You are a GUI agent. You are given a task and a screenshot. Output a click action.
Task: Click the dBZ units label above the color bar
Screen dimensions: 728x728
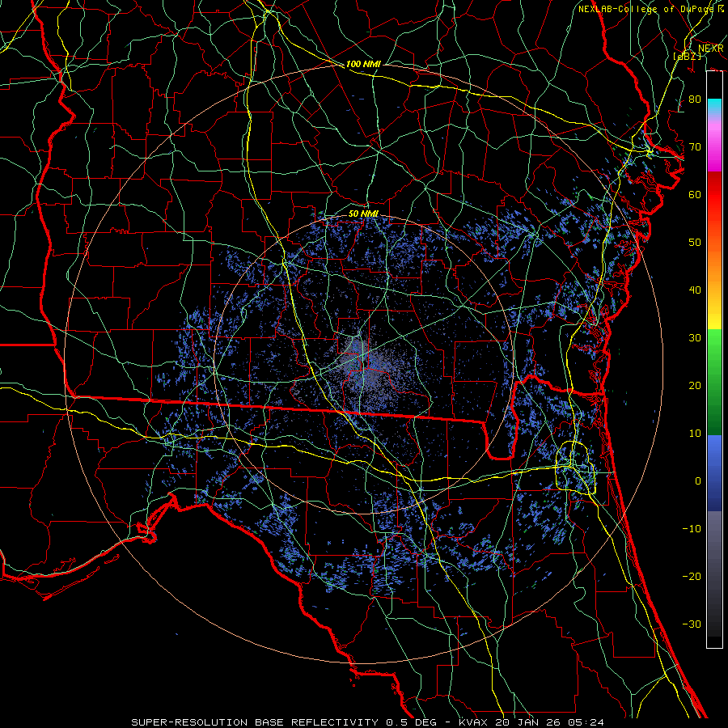point(687,56)
